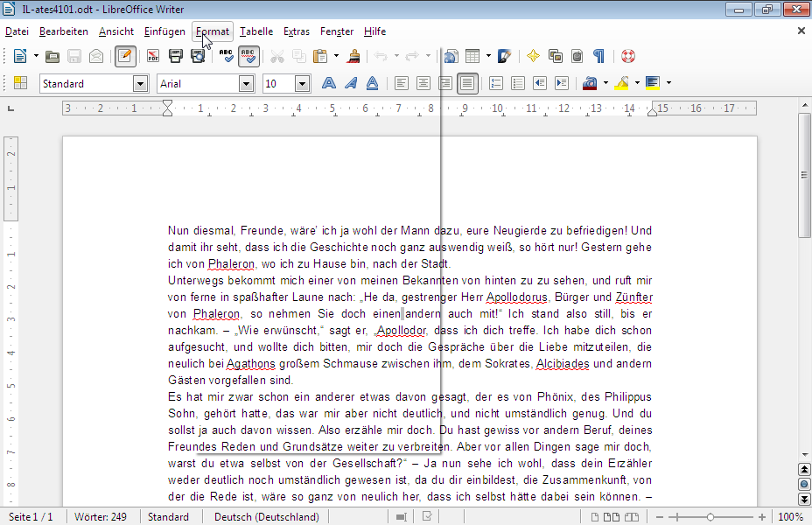This screenshot has width=812, height=525.
Task: Click the Open file folder icon
Action: pos(52,56)
